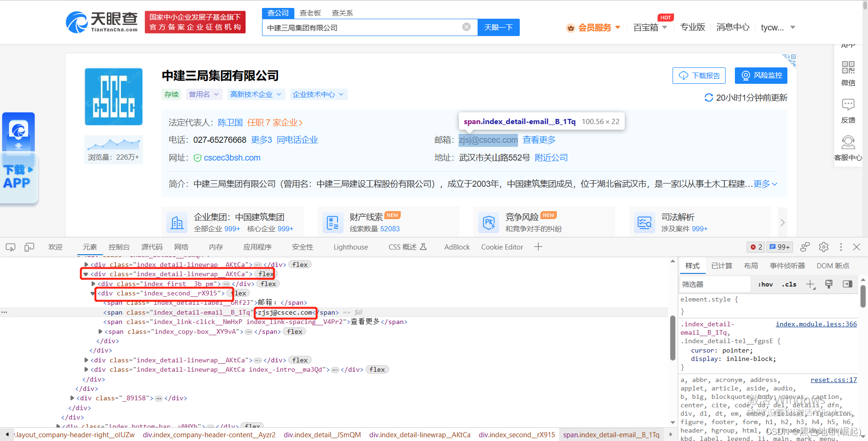
Task: Switch to the 源代码 DevTools tab
Action: click(x=152, y=247)
